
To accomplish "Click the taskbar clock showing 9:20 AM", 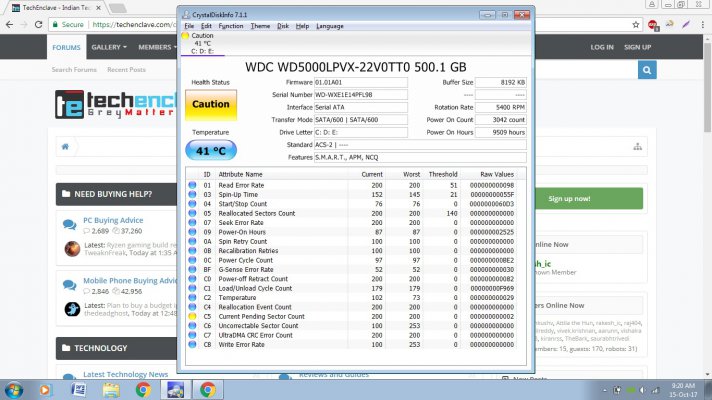I will (683, 390).
